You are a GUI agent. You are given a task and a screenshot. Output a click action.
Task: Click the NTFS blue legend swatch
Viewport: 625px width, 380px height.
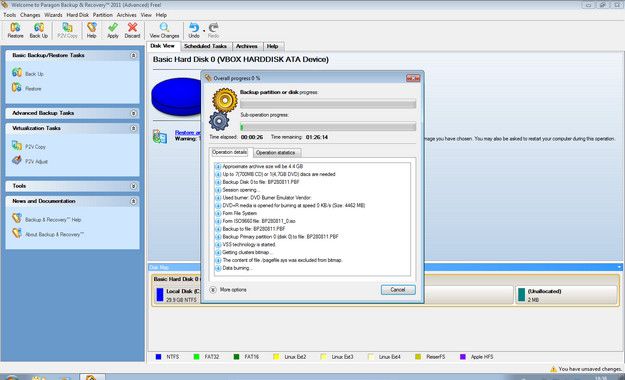coord(158,357)
